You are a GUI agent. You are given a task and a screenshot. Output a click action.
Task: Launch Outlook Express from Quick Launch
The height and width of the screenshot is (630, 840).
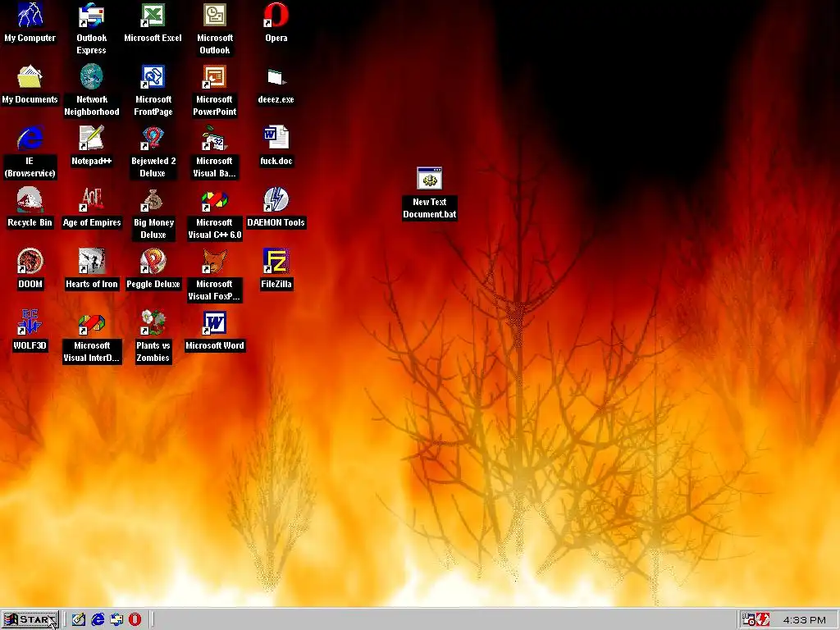pos(116,620)
